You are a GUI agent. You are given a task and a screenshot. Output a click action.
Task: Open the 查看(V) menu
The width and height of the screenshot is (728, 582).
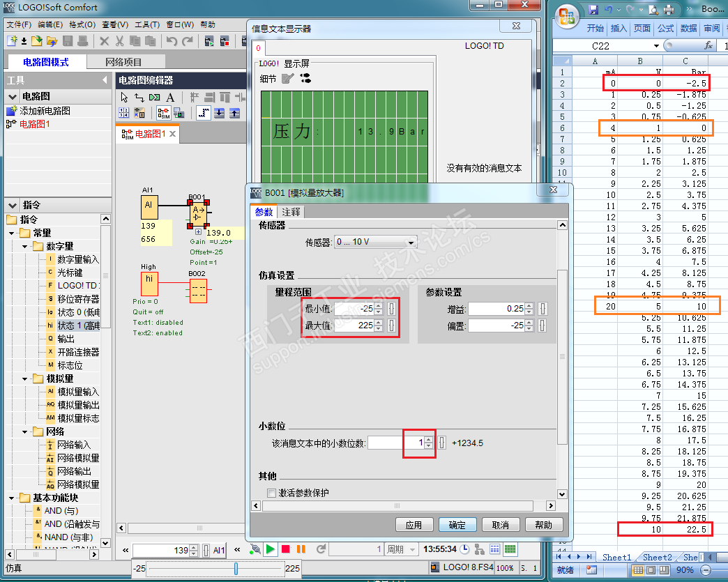(x=115, y=24)
